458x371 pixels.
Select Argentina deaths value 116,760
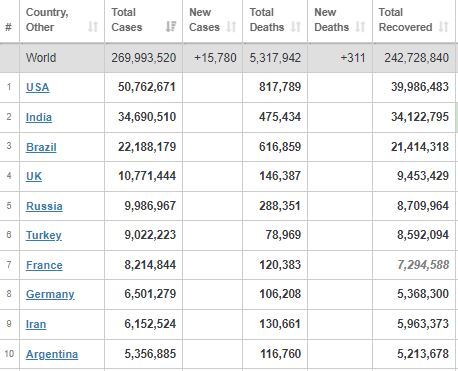(x=280, y=354)
